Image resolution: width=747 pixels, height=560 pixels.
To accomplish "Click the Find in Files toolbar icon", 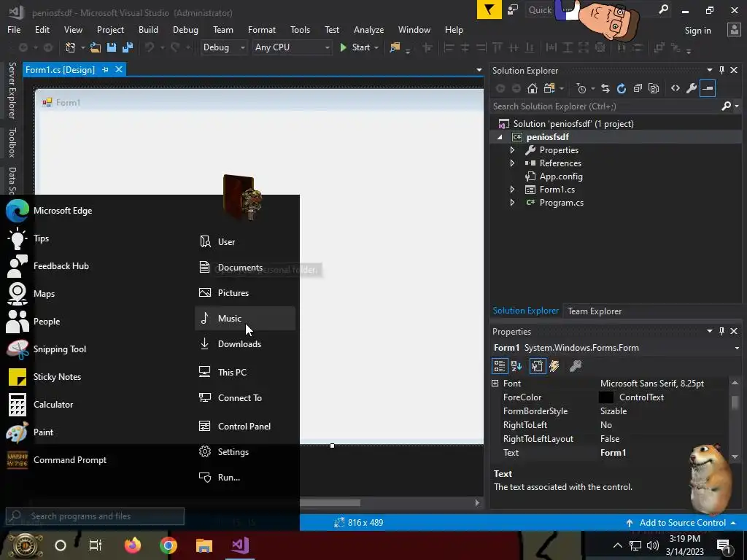I will (x=395, y=47).
